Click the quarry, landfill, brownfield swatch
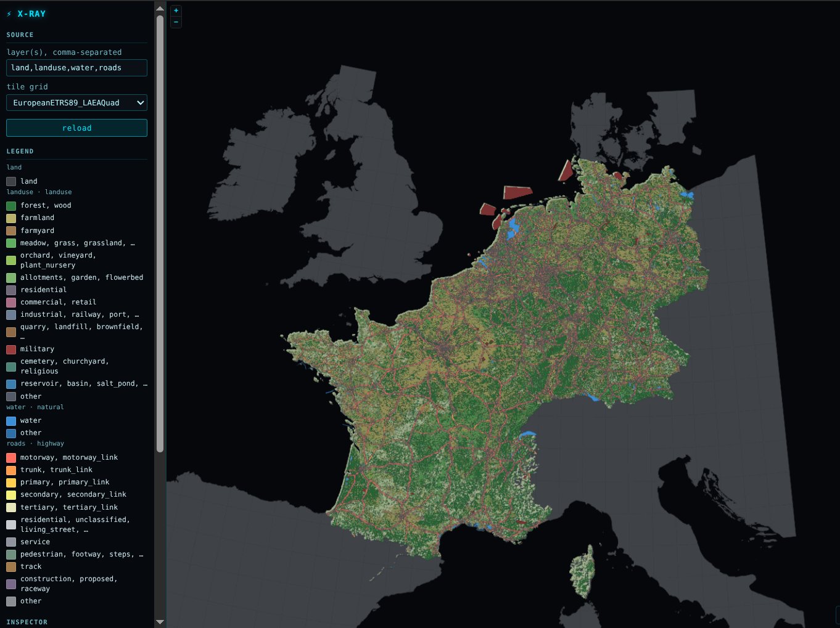Viewport: 840px width, 628px height. click(x=11, y=332)
